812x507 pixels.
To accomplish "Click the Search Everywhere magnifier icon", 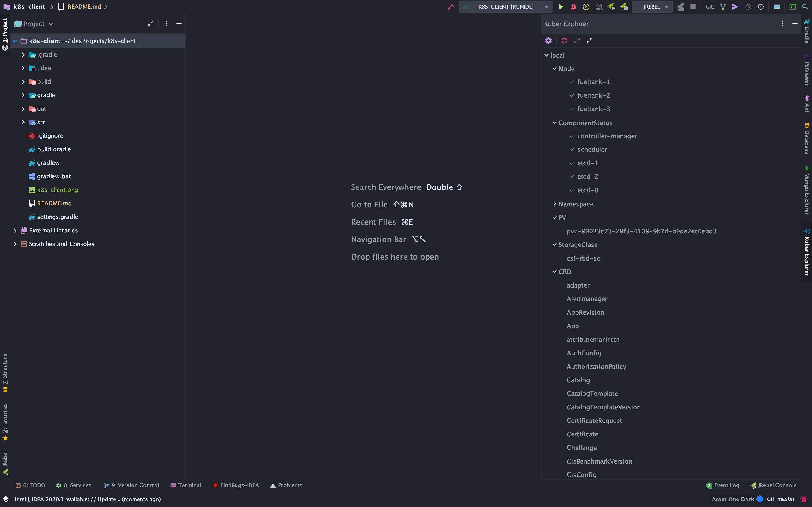I will click(x=805, y=7).
